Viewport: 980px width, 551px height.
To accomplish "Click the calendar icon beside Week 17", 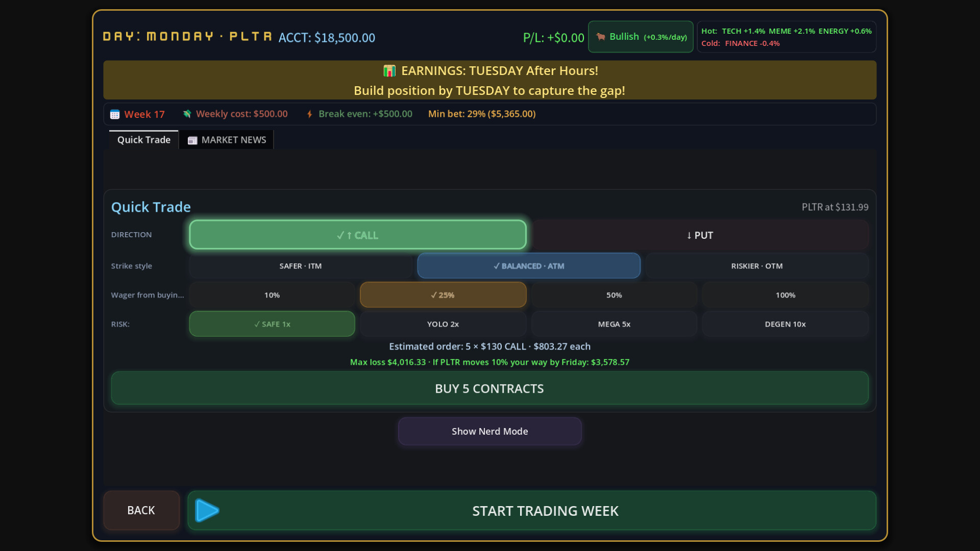I will click(x=115, y=114).
